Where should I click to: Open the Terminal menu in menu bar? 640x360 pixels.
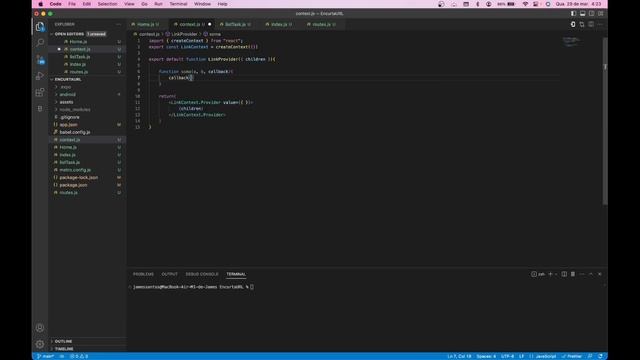click(178, 4)
